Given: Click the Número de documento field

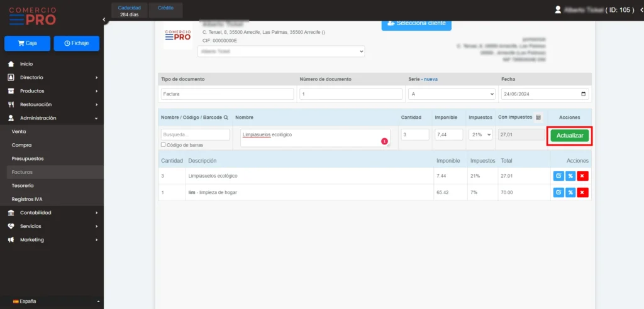Looking at the screenshot, I should point(351,94).
